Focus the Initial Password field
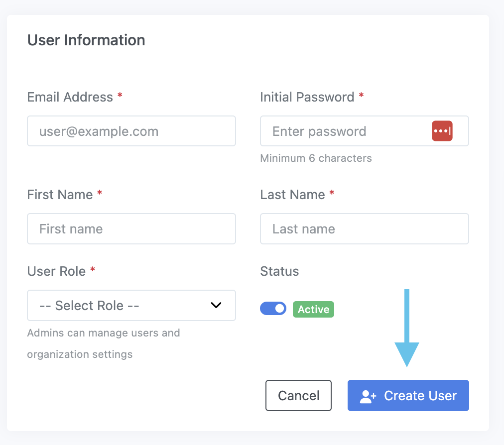 (x=365, y=131)
